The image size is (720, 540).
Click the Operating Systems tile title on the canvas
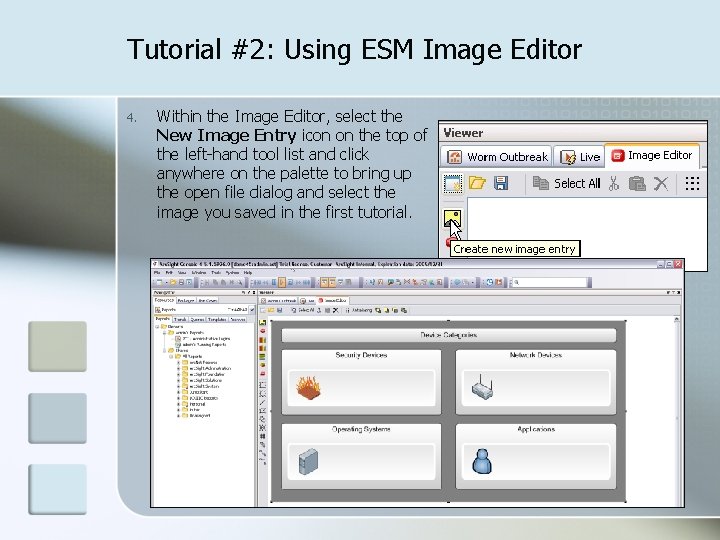point(361,429)
